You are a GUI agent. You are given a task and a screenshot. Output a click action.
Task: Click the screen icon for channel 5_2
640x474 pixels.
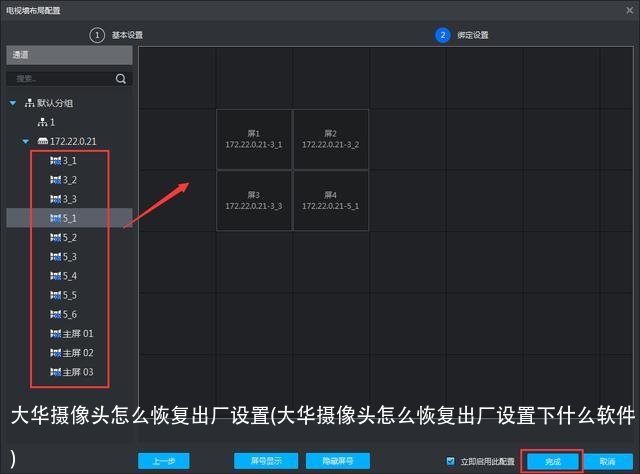pos(56,238)
